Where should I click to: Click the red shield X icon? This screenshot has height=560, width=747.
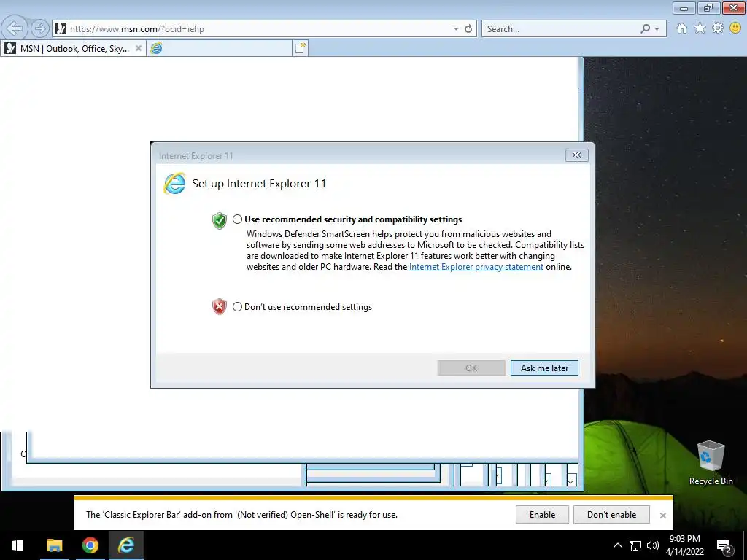point(219,307)
